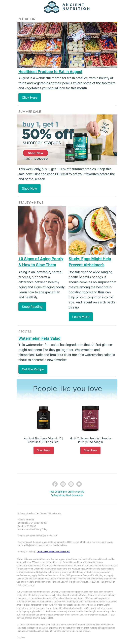The image size is (134, 644).
Task: Click Here button under produce article
Action: 29,98
